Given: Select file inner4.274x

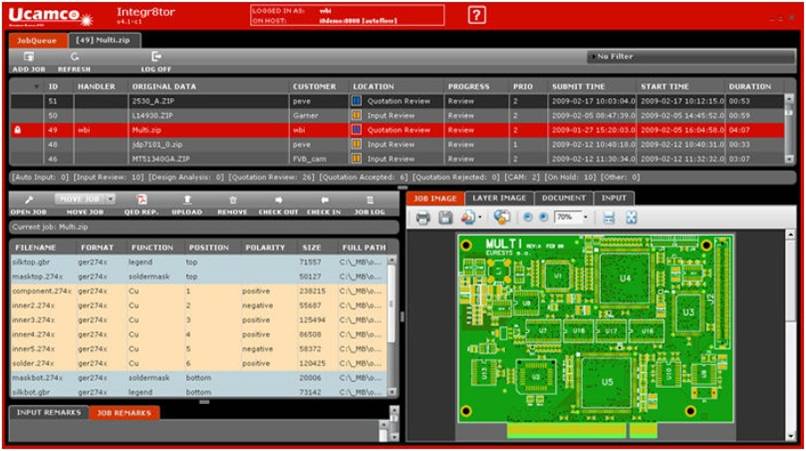Looking at the screenshot, I should click(199, 334).
